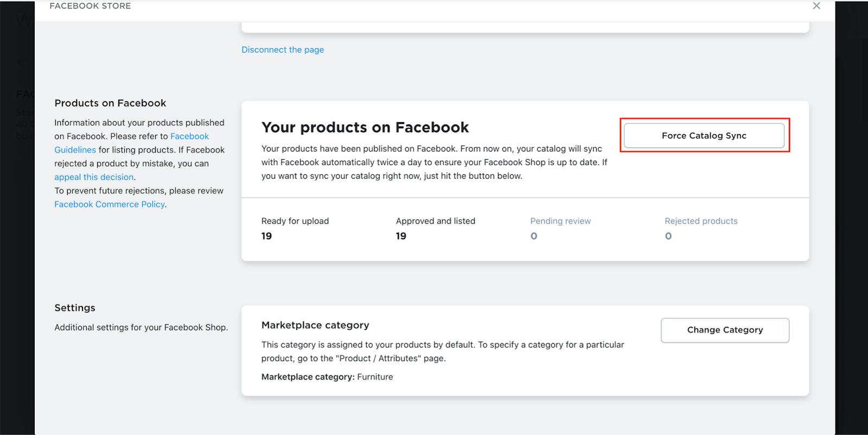Close the Facebook Store dialog
The height and width of the screenshot is (435, 868).
pos(816,6)
